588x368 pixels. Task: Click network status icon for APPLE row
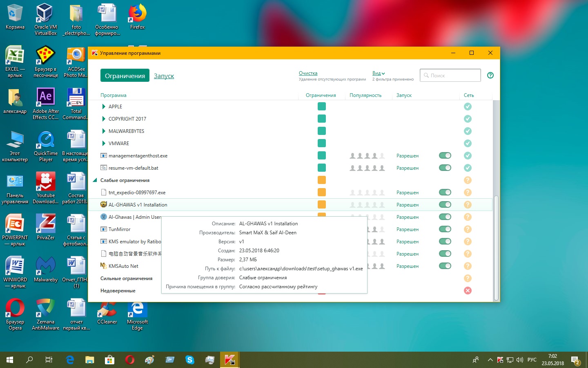468,106
